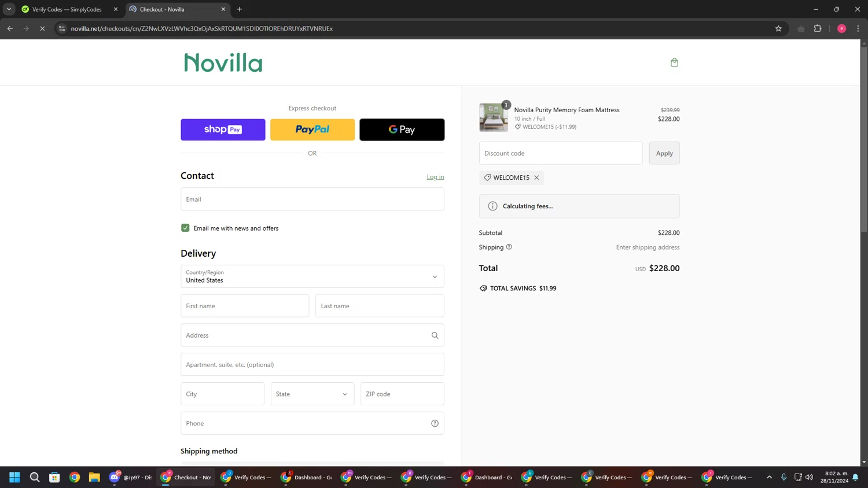Go back in browser history
The height and width of the screenshot is (488, 868).
pos(10,28)
